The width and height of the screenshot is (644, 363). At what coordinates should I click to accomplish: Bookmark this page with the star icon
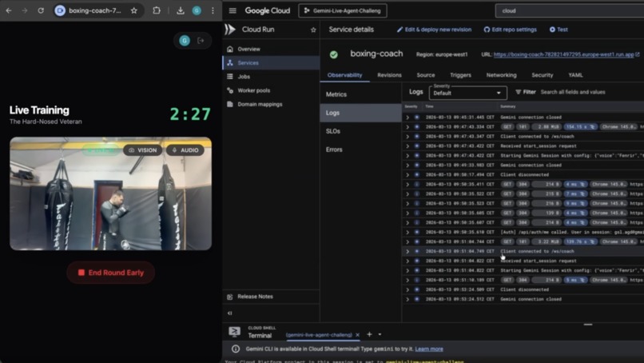click(134, 10)
